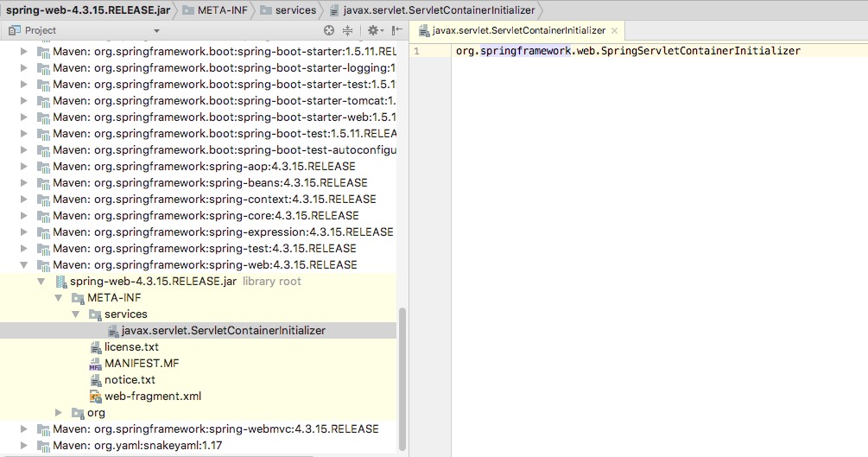
Task: Click the library icon for snakeyaml:1.17
Action: pyautogui.click(x=43, y=446)
